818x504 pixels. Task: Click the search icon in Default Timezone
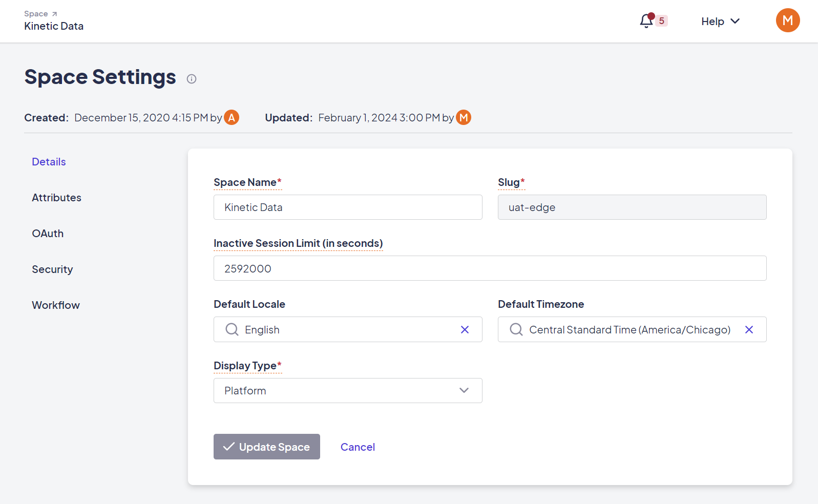(516, 329)
